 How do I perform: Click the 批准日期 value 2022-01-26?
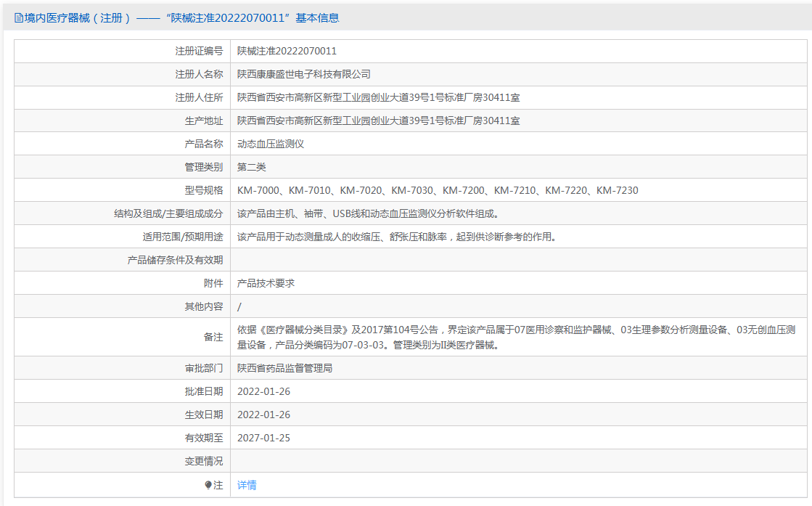tap(263, 391)
